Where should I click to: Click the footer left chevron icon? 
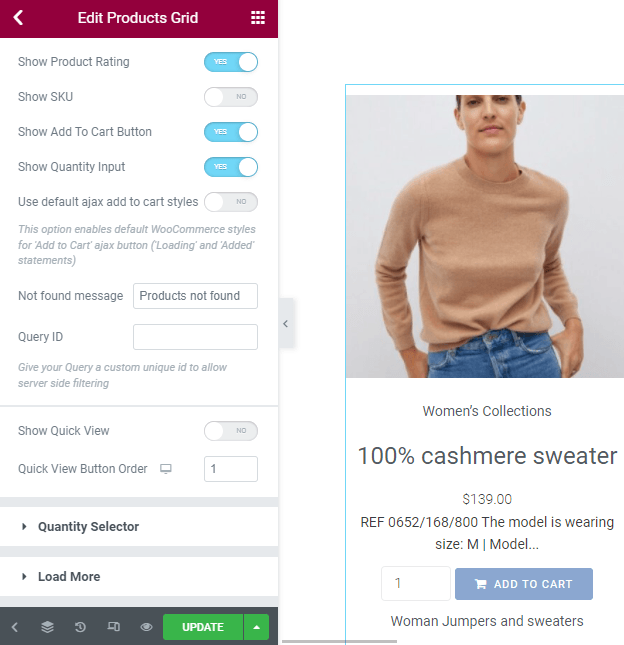coord(15,627)
